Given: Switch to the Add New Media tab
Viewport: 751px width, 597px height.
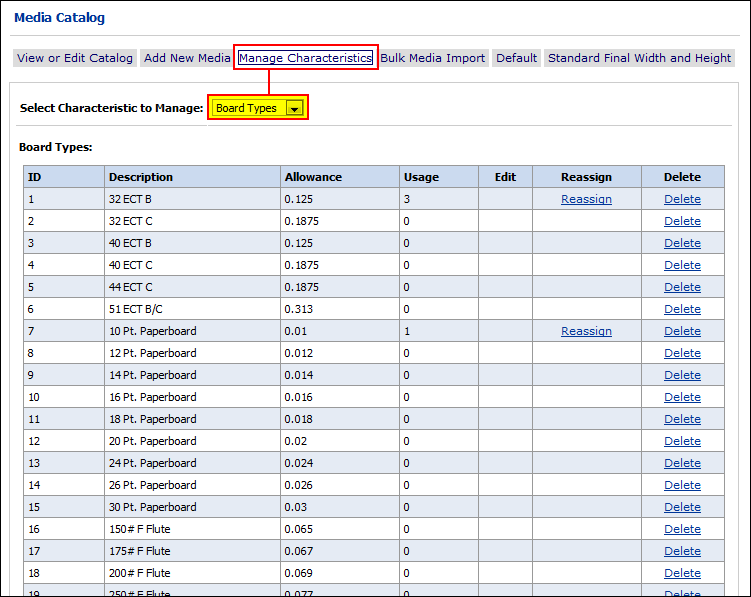Looking at the screenshot, I should click(x=187, y=58).
